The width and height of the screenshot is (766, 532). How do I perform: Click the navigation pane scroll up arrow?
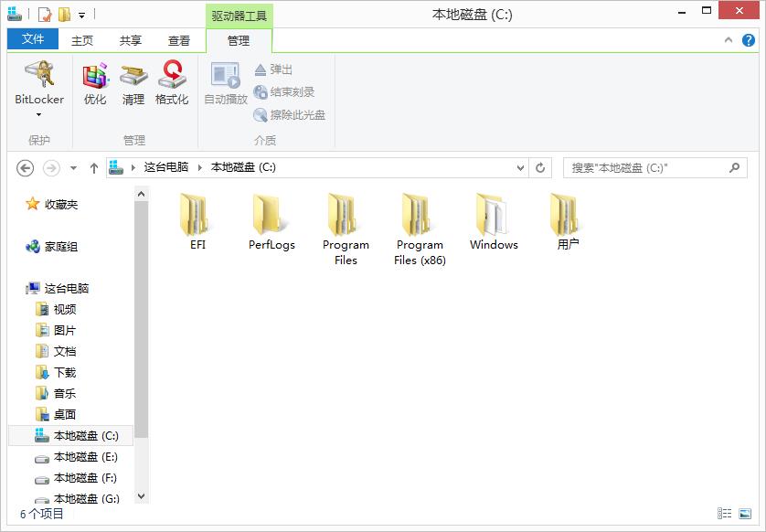coord(141,194)
